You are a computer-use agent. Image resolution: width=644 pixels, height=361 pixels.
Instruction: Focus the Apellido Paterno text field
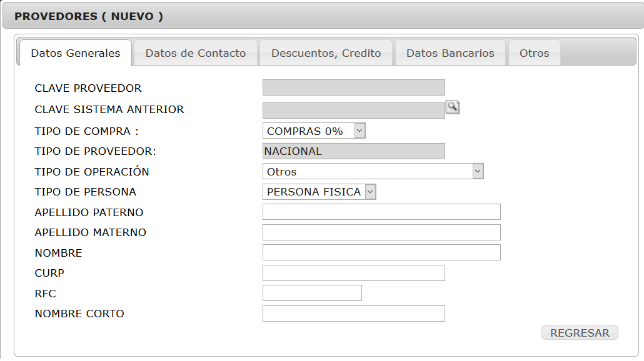pos(381,212)
